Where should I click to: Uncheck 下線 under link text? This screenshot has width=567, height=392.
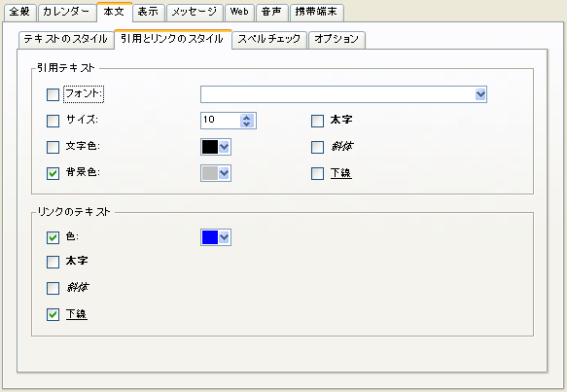tap(53, 314)
